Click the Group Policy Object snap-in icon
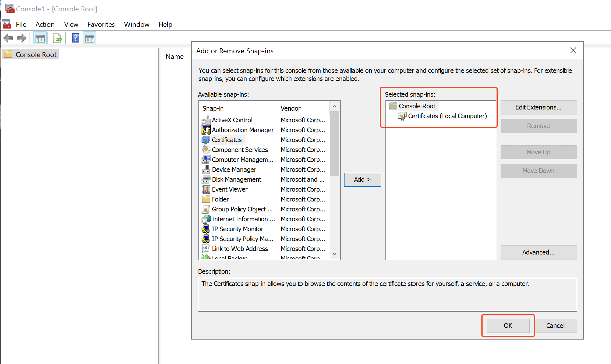611x364 pixels. click(x=206, y=209)
